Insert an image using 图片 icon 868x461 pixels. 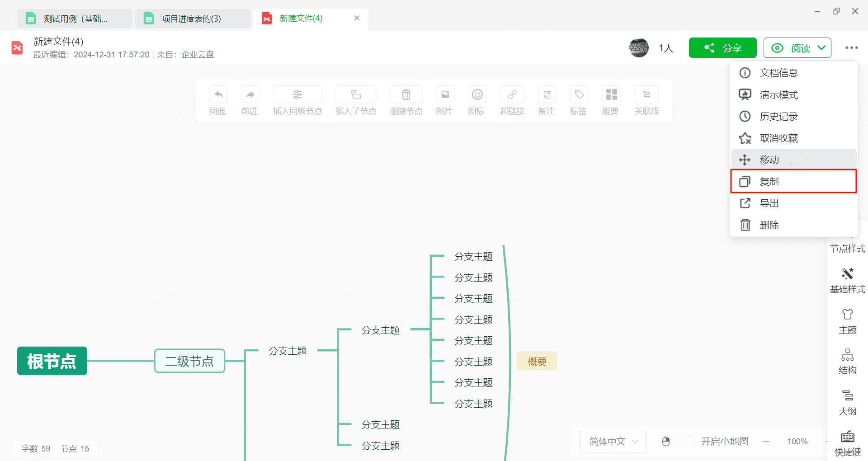tap(445, 94)
